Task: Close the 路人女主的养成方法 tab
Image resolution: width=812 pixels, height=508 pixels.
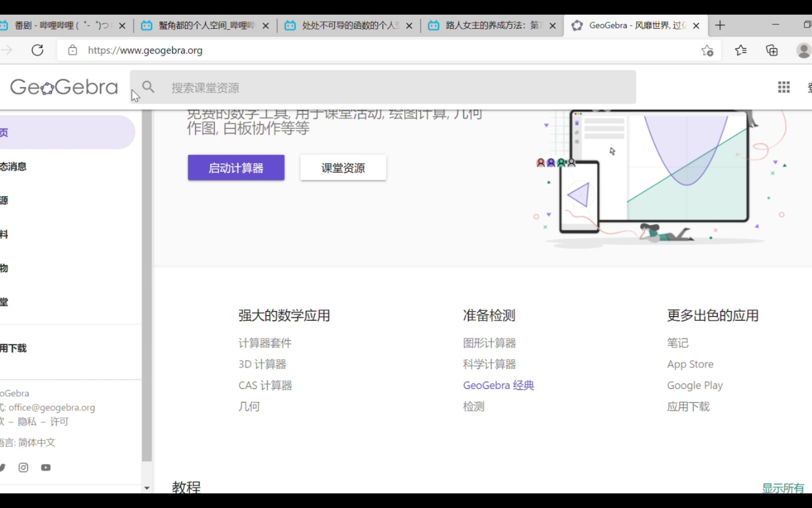Action: (553, 26)
